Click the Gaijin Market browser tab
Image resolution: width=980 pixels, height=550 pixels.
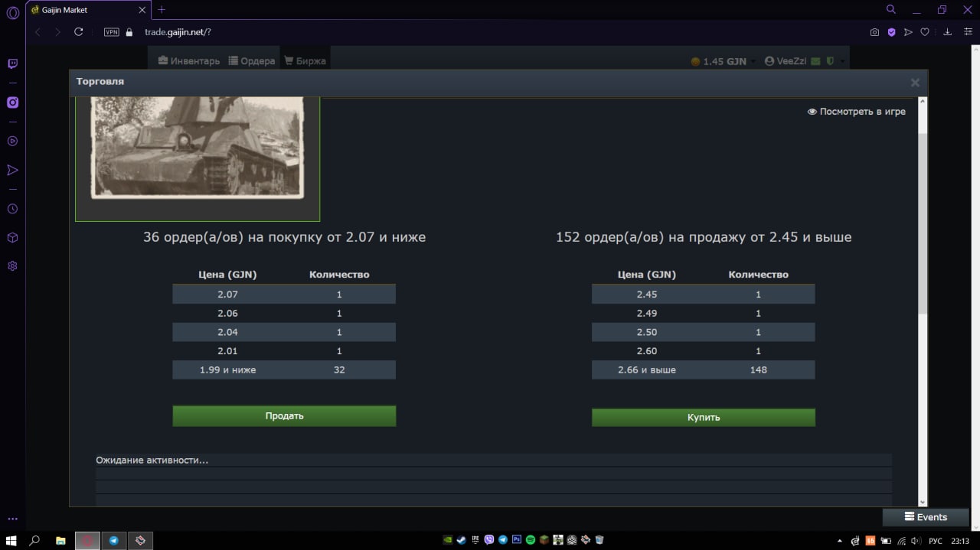tap(88, 10)
